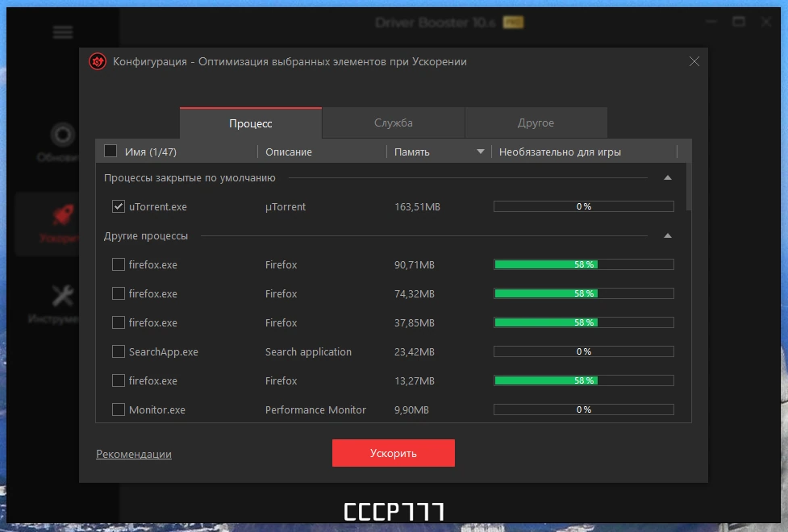Select the 23,42MB memory value

414,351
